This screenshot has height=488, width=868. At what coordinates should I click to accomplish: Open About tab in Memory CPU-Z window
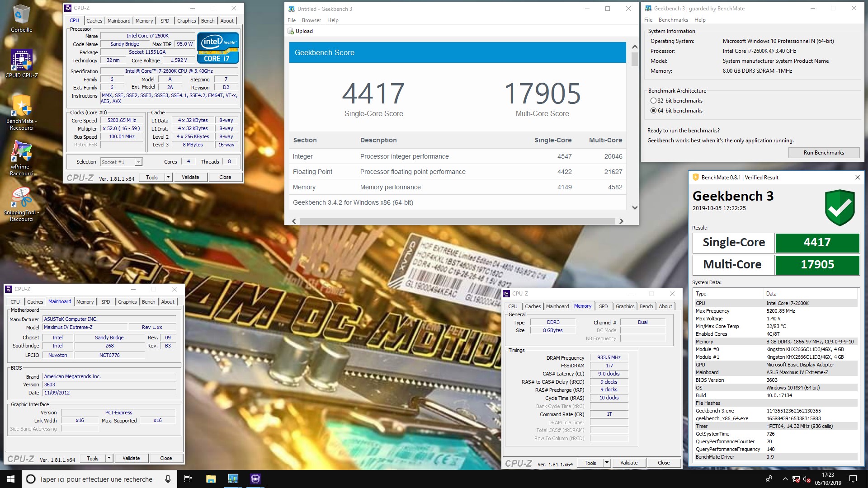(665, 306)
